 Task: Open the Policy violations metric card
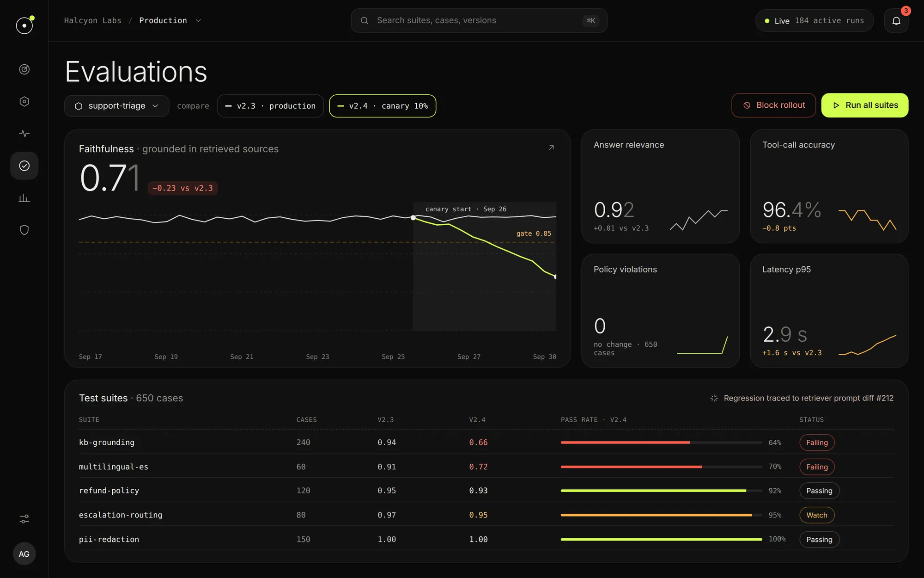pyautogui.click(x=661, y=311)
